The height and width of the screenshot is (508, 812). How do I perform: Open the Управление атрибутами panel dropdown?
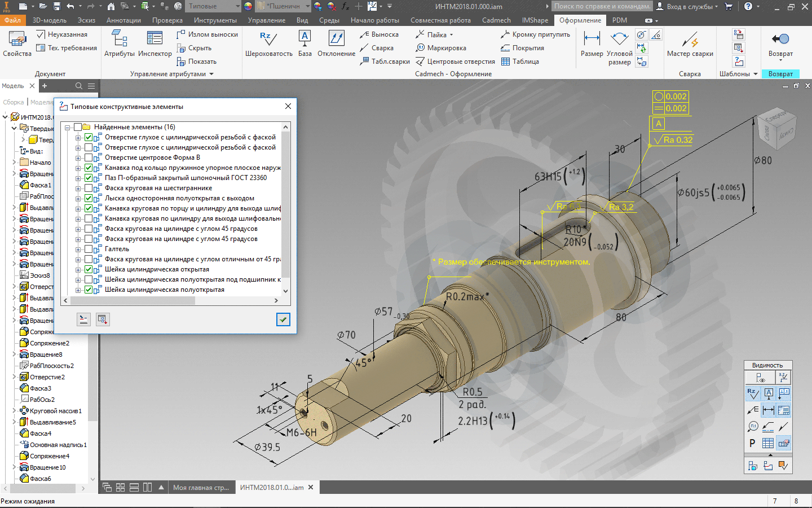coord(211,74)
